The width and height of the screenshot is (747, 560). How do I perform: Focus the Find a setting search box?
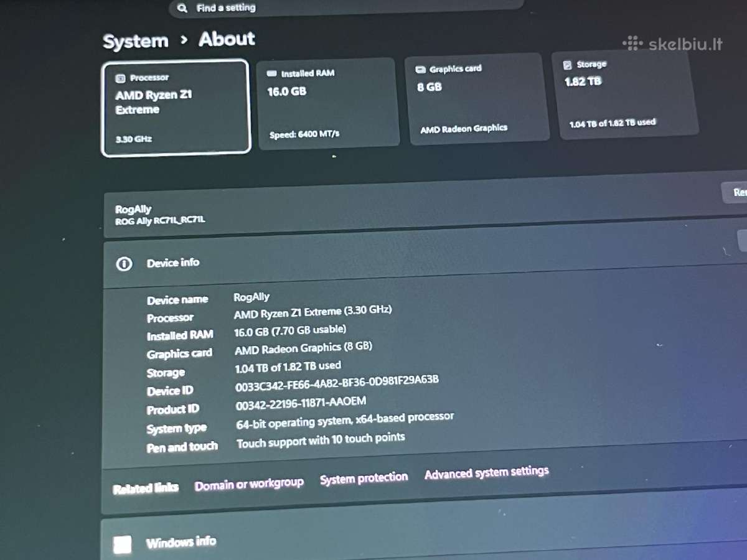coord(346,7)
